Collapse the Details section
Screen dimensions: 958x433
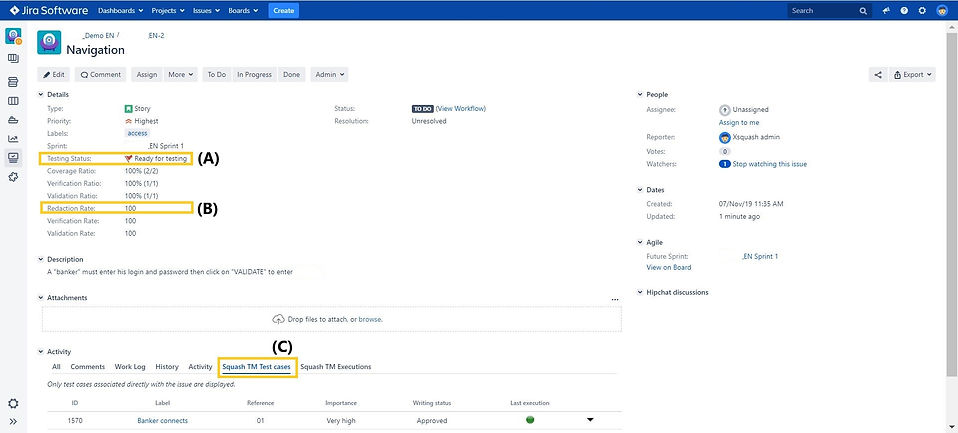tap(41, 95)
